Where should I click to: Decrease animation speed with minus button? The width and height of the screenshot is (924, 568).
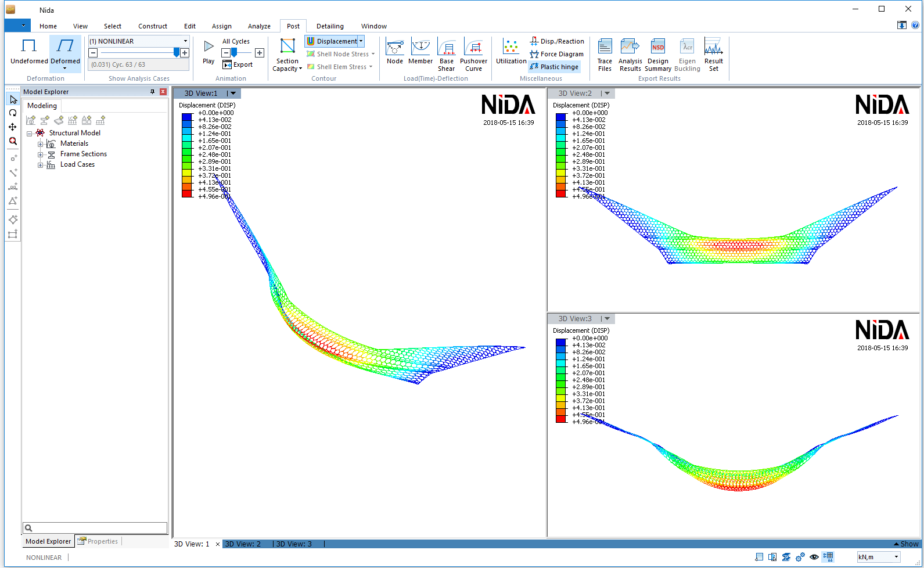click(x=226, y=53)
